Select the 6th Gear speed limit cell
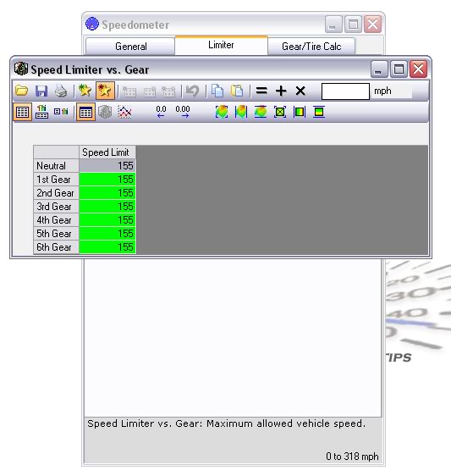 click(x=107, y=246)
